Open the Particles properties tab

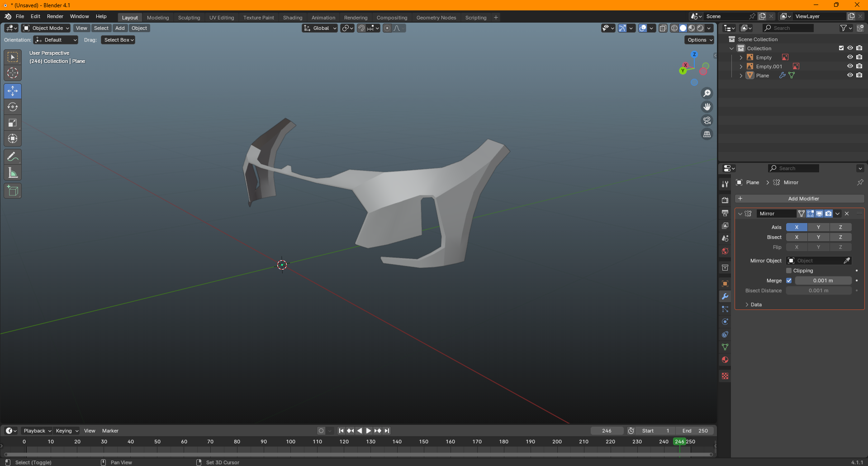click(725, 309)
